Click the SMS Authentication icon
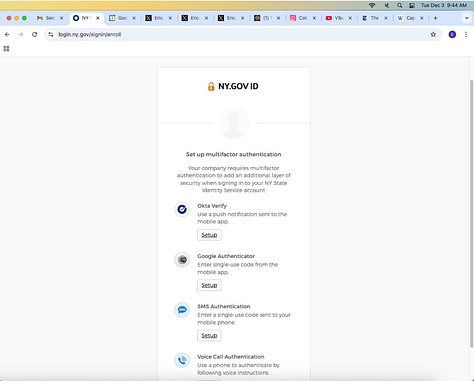This screenshot has width=474, height=381. [x=182, y=310]
